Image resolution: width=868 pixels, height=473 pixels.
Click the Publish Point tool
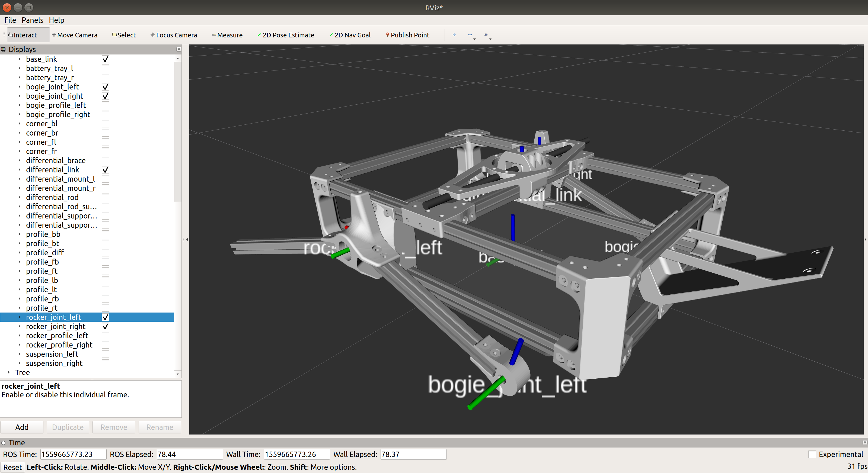(x=408, y=35)
